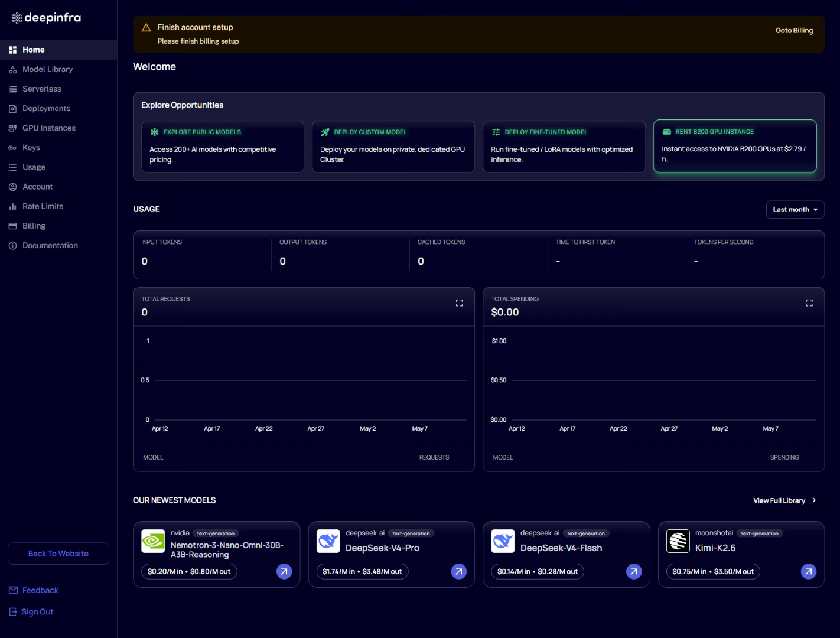The width and height of the screenshot is (840, 638).
Task: Open the Feedback link
Action: [40, 590]
